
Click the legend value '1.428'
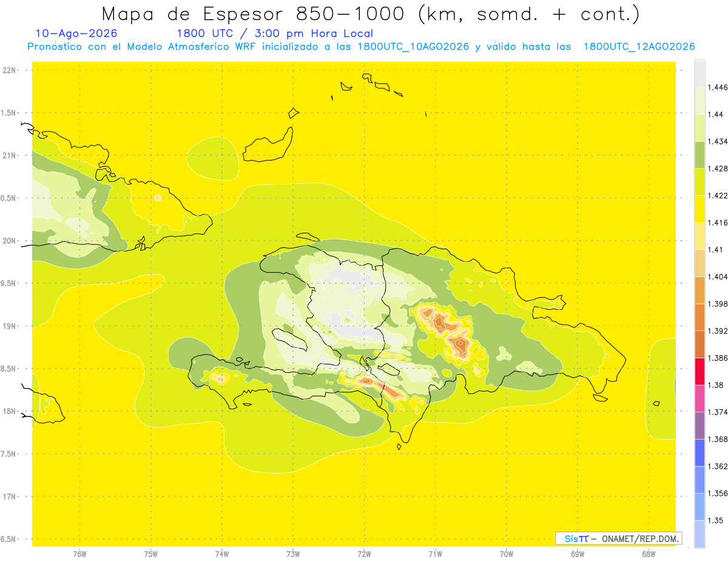(x=718, y=169)
